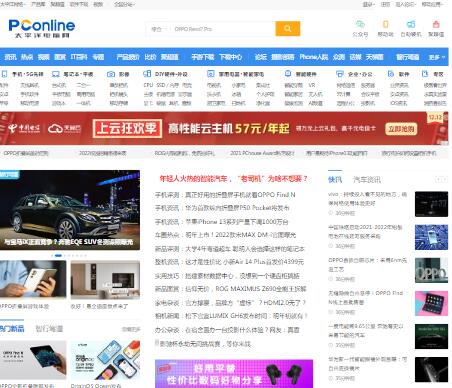Click the phone icon next to 手机·5G category
This screenshot has height=388, width=452.
click(4, 74)
